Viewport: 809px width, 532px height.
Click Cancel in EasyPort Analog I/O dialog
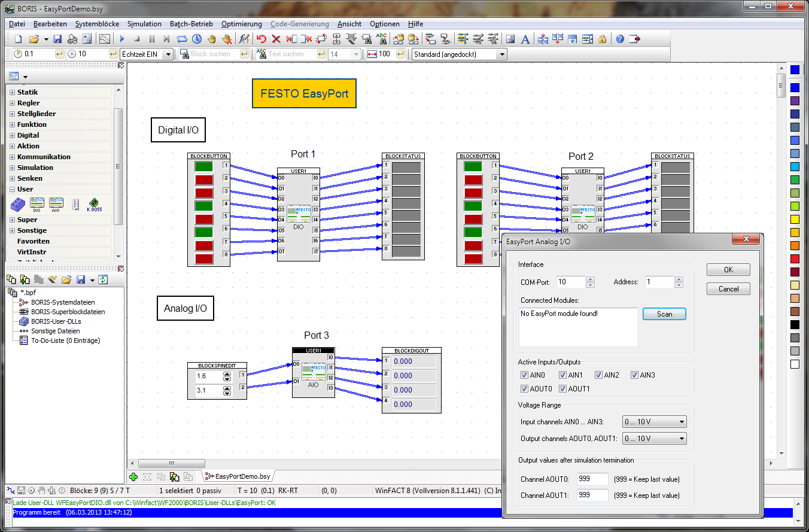[x=728, y=289]
